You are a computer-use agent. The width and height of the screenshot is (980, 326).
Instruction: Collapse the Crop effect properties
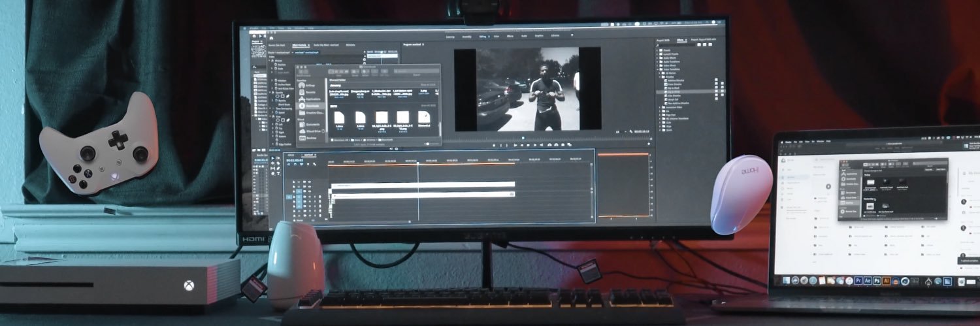(270, 116)
